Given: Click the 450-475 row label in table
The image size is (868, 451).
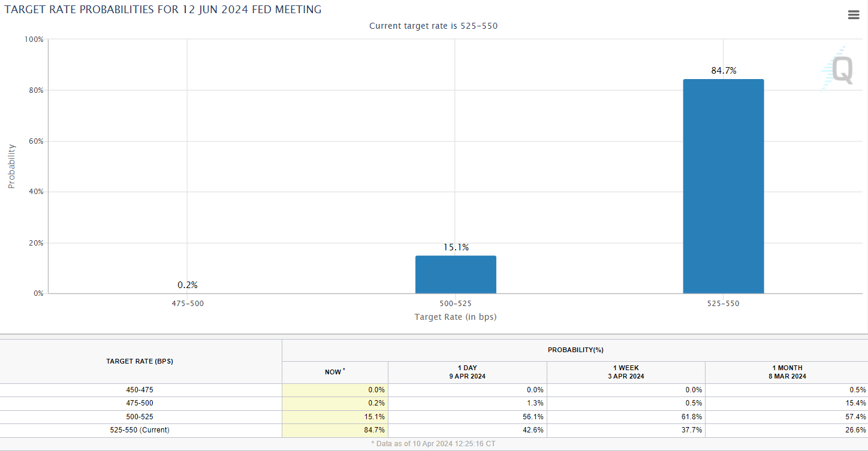Looking at the screenshot, I should tap(140, 390).
